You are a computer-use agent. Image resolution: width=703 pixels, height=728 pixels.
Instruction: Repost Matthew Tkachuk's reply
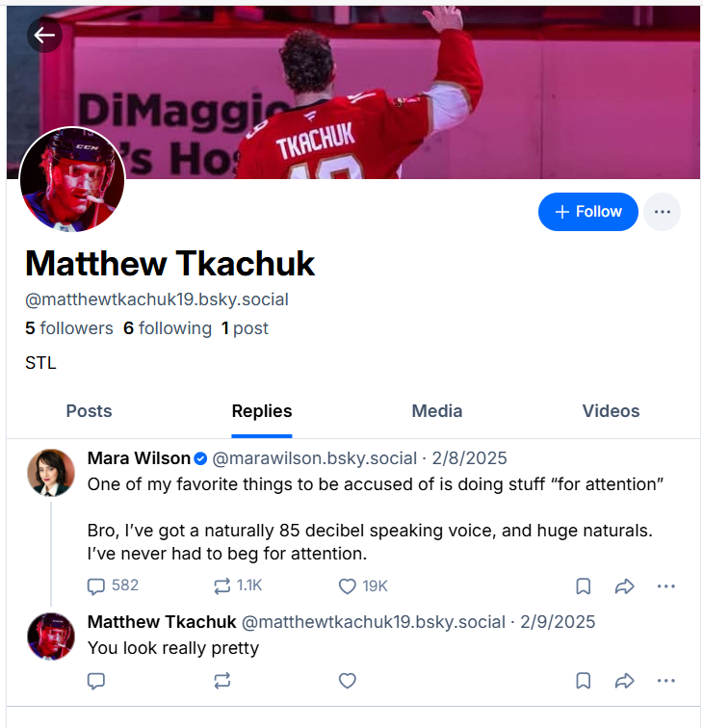tap(221, 681)
